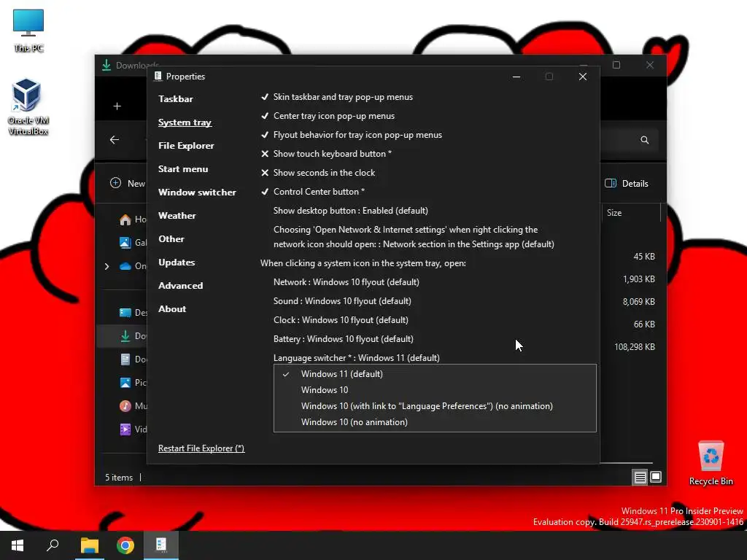Choose plain Windows 10 language switcher
The image size is (747, 560).
435,390
